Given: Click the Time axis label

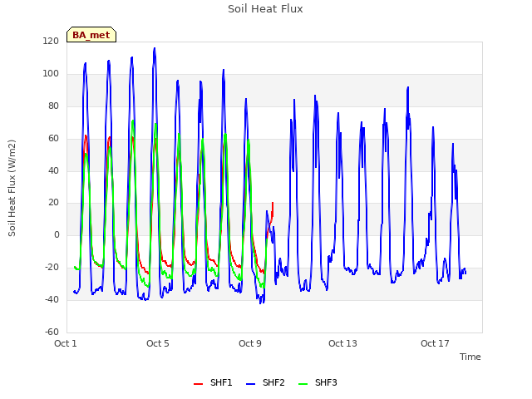Looking at the screenshot, I should click(470, 357).
